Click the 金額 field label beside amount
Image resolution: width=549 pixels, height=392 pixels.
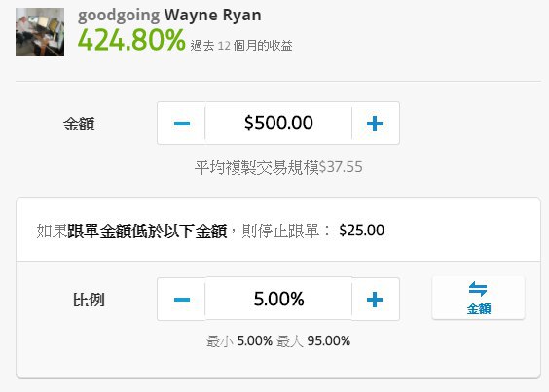click(79, 124)
